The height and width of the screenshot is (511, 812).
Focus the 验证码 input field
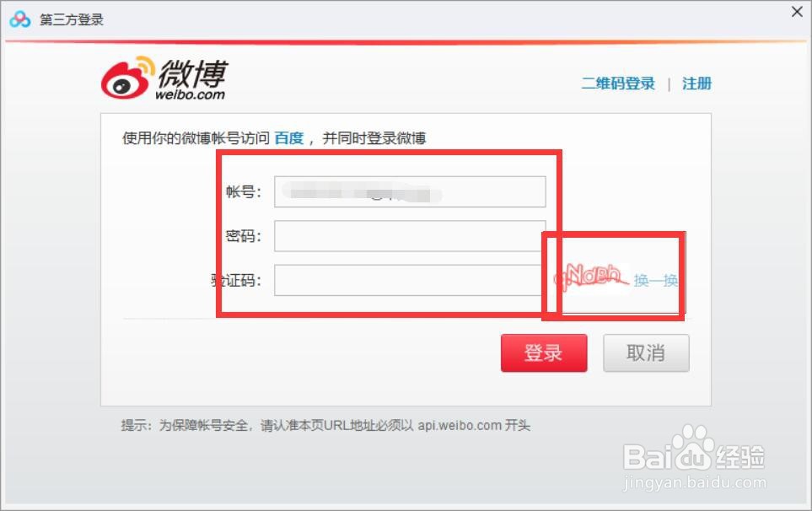coord(407,280)
